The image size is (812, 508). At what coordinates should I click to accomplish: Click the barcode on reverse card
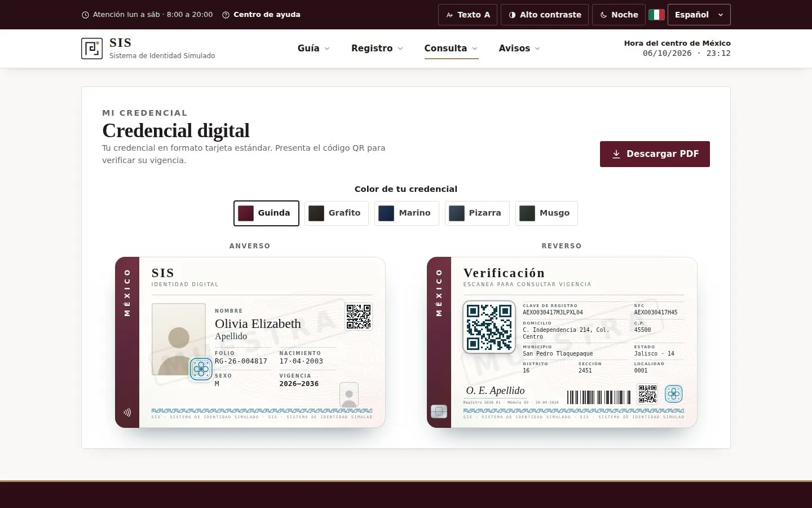point(599,397)
